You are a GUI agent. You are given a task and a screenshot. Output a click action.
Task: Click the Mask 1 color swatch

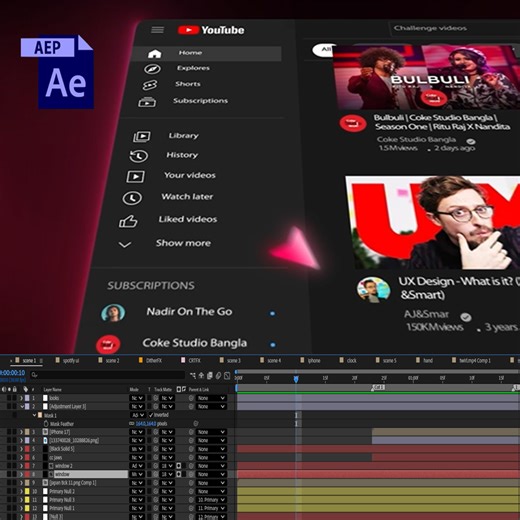click(x=40, y=415)
